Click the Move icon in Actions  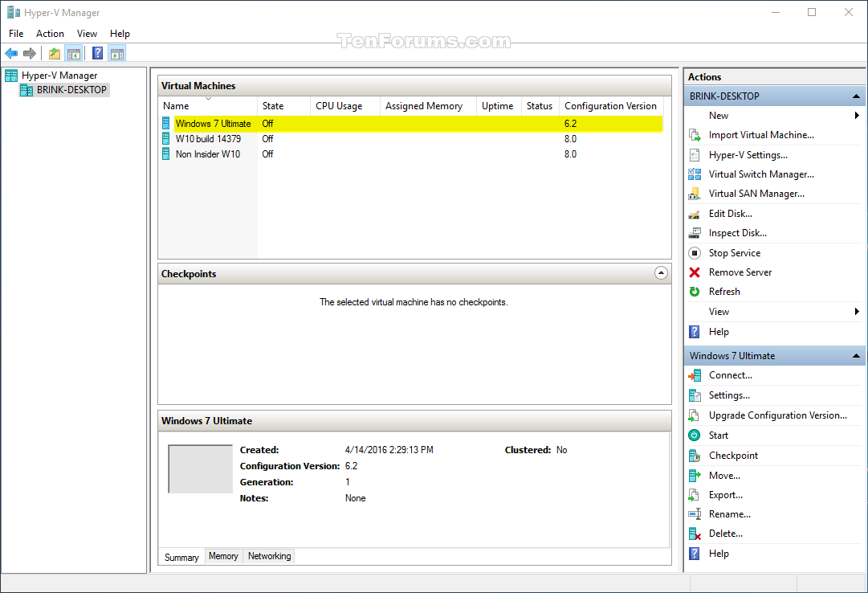(695, 476)
